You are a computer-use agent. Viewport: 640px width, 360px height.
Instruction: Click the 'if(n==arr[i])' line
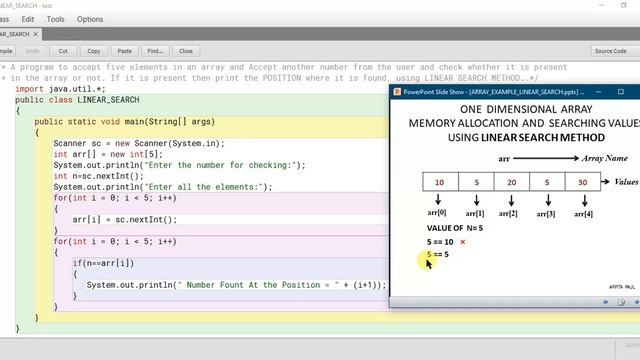[103, 263]
